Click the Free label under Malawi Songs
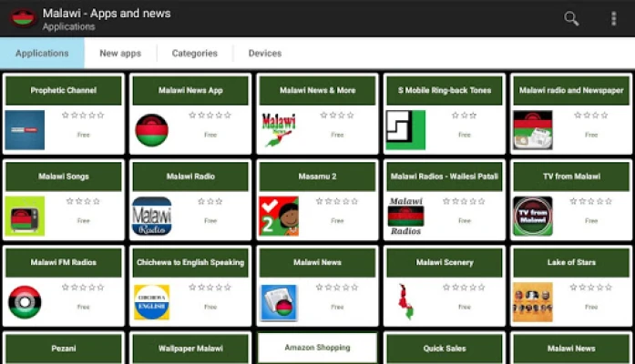Viewport: 635px width, 364px height. click(83, 221)
